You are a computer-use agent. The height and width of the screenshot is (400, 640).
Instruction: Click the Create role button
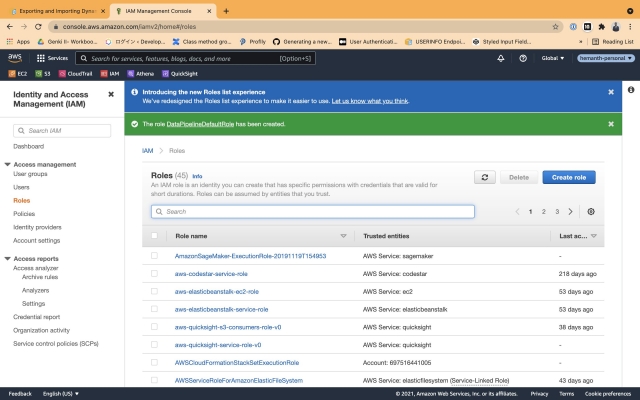tap(569, 177)
